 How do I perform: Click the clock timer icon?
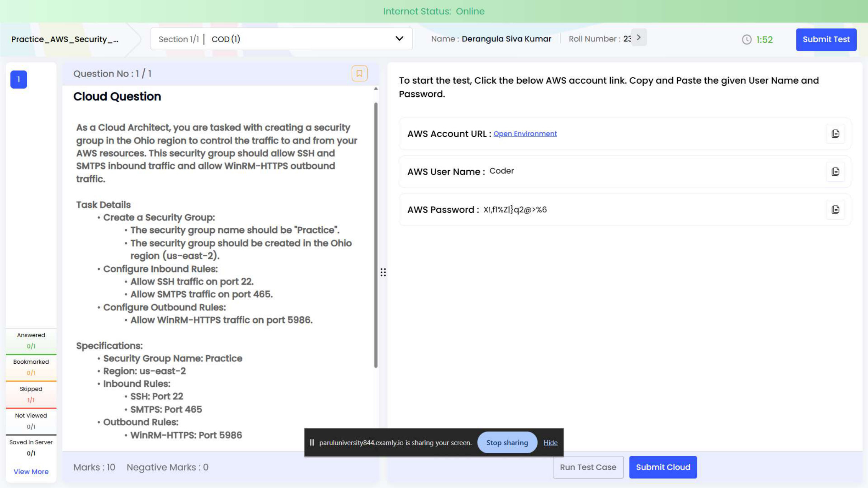tap(746, 39)
